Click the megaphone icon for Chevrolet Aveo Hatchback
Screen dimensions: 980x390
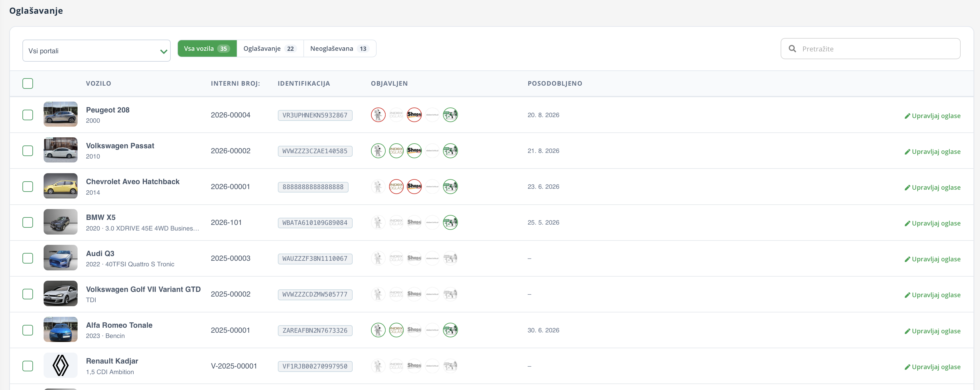click(x=450, y=187)
